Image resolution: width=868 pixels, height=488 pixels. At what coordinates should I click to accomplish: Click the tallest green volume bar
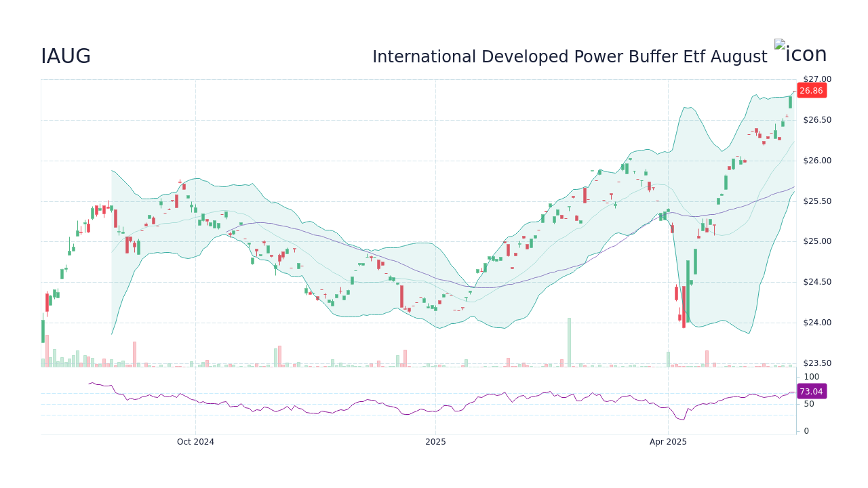569,342
